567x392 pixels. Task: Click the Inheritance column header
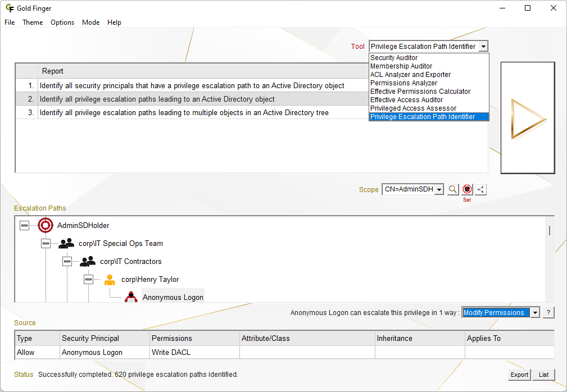coord(420,339)
